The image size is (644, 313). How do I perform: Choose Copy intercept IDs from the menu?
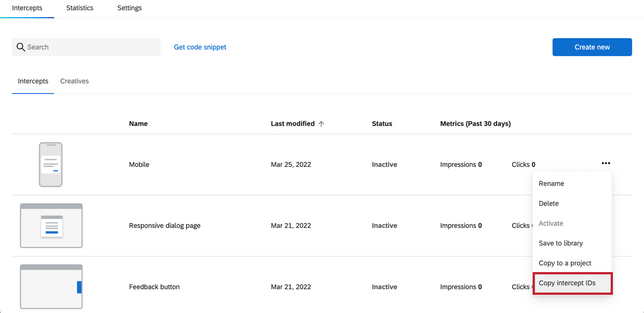click(x=567, y=283)
